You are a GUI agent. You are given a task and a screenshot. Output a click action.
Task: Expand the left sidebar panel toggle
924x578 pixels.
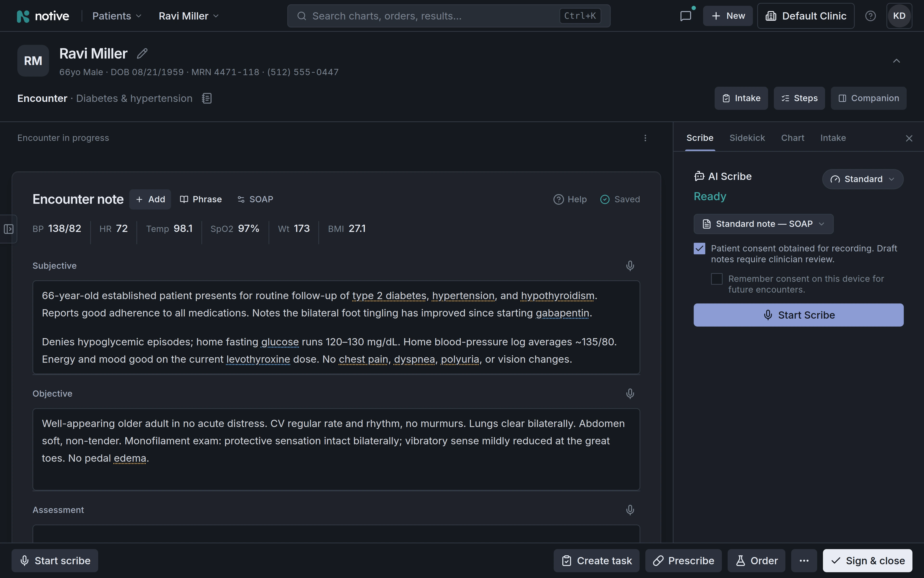[x=8, y=229]
